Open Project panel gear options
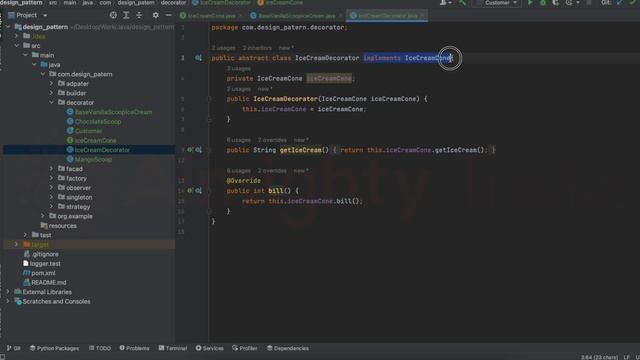Viewport: 640px width, 360px height. pos(156,15)
